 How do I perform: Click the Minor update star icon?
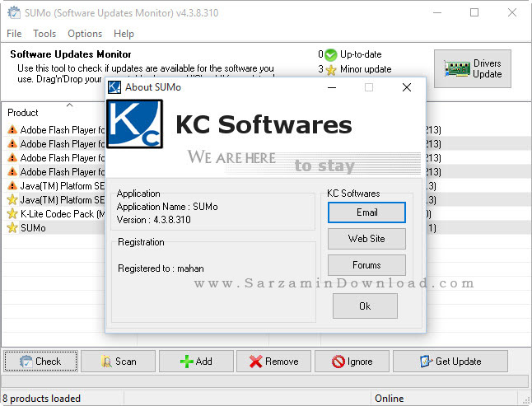[331, 69]
